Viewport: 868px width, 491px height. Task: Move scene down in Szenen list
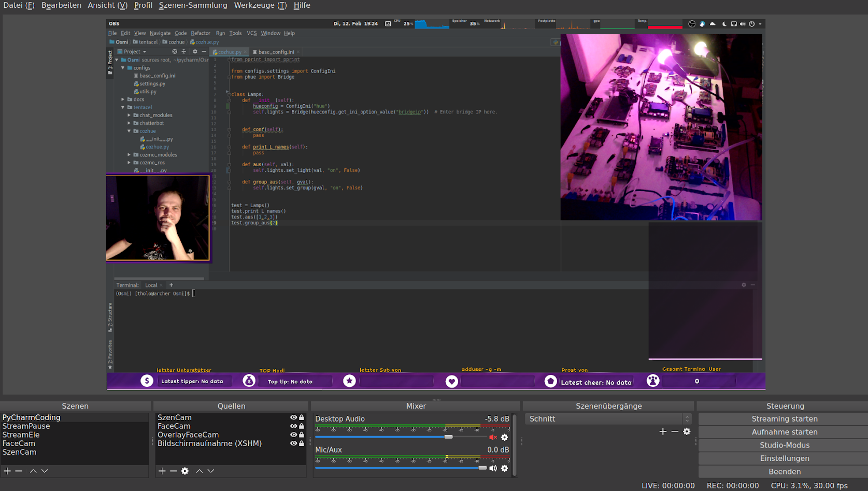pyautogui.click(x=45, y=471)
